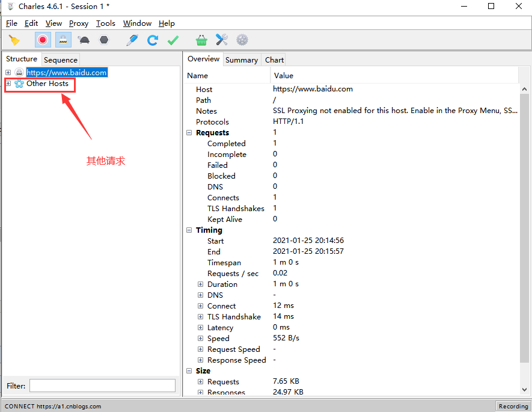The image size is (532, 412).
Task: Click the Recording status button
Action: pos(513,406)
